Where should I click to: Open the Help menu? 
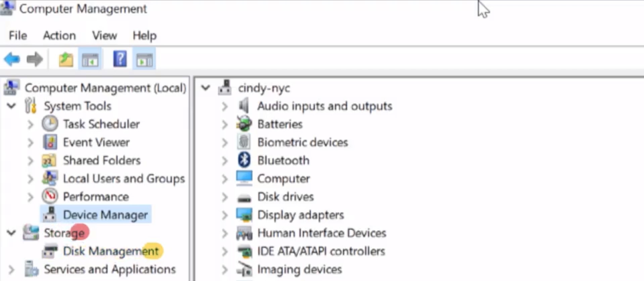coord(145,35)
